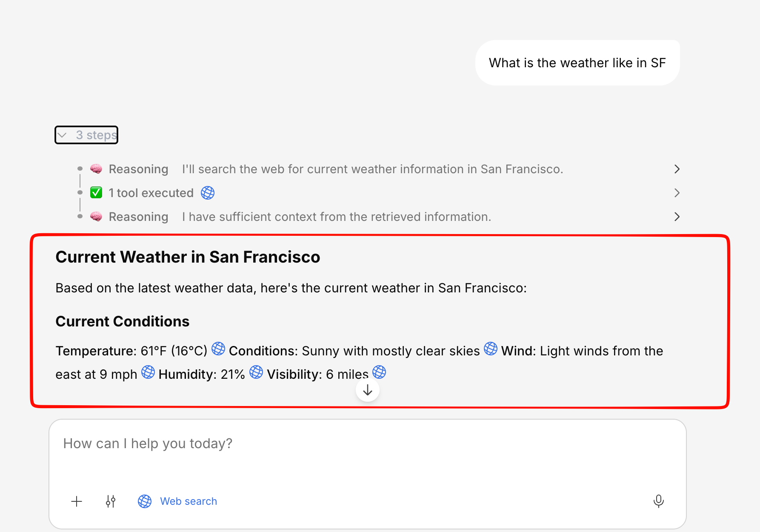The image size is (760, 532).
Task: Click the globe icon beside tool executed
Action: coord(208,193)
